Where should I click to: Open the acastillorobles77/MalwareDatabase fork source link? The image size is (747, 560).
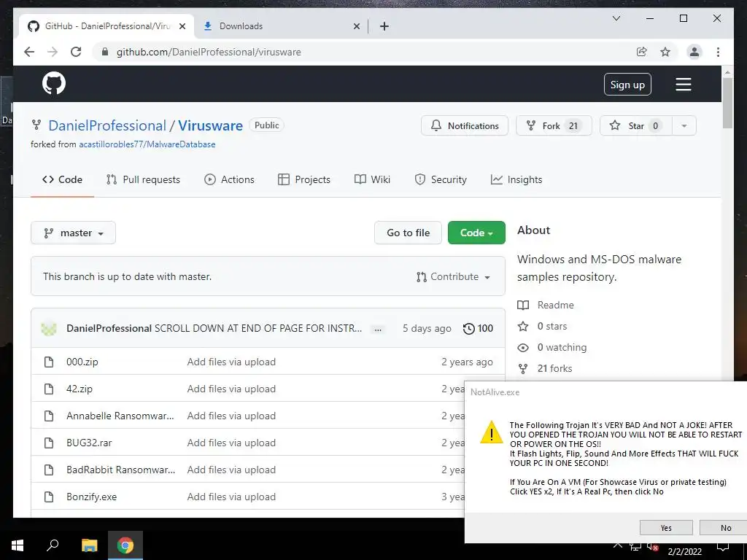147,144
